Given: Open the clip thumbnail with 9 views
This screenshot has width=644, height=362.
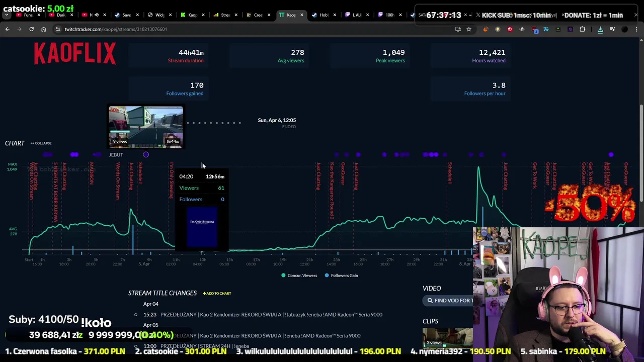Looking at the screenshot, I should (146, 126).
